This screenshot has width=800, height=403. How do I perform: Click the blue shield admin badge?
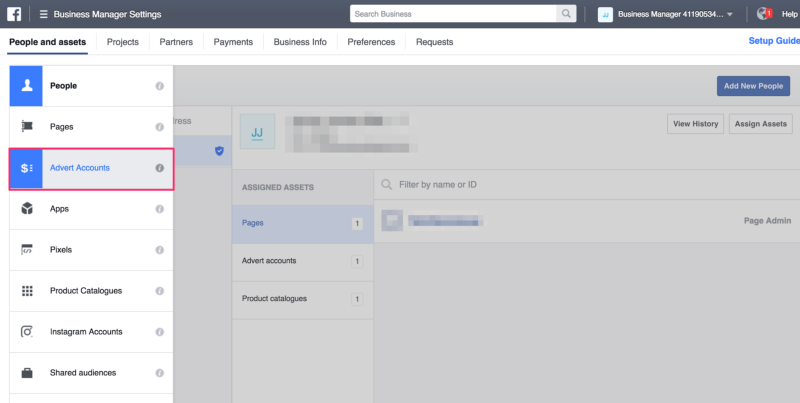pyautogui.click(x=219, y=151)
